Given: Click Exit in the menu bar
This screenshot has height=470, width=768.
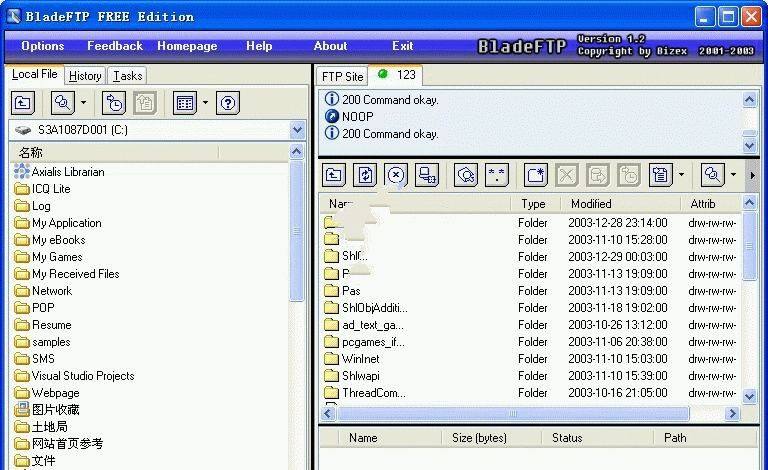Looking at the screenshot, I should tap(402, 46).
